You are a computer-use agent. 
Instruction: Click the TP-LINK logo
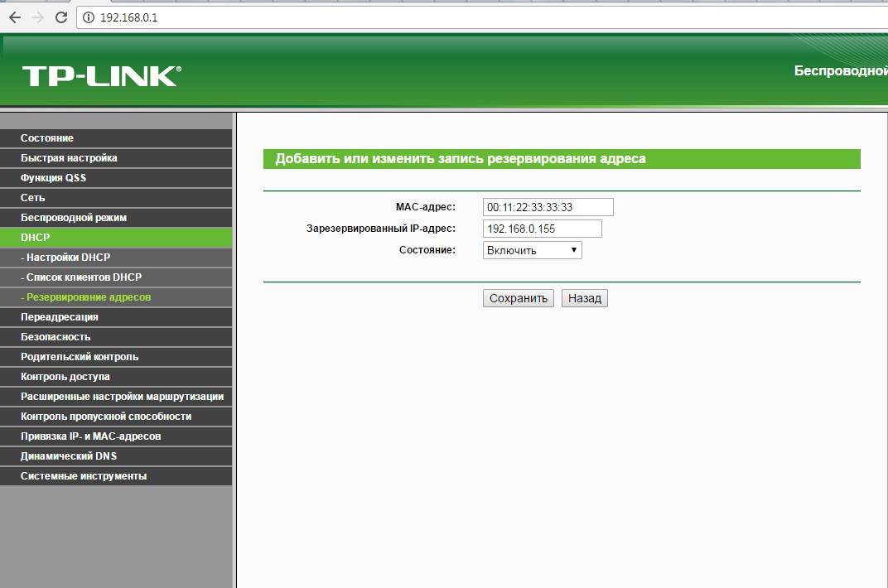(x=102, y=76)
